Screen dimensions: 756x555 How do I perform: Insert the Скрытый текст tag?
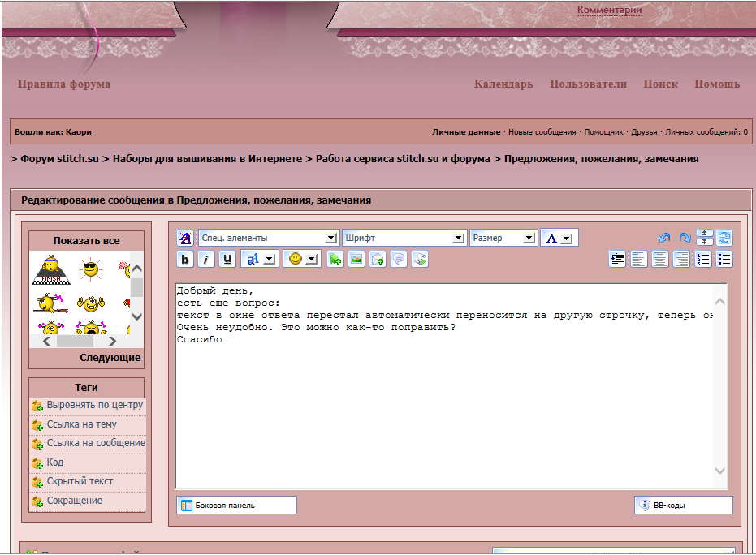coord(80,481)
